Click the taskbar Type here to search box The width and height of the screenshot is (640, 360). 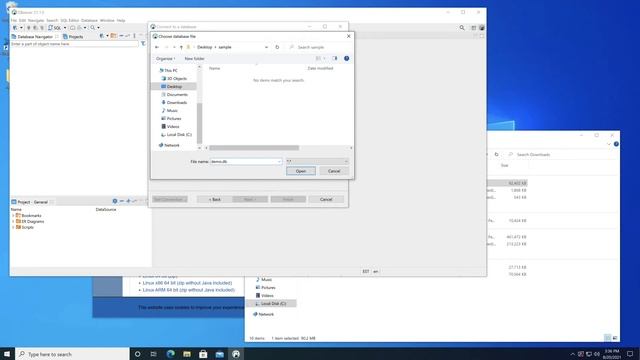pos(72,354)
